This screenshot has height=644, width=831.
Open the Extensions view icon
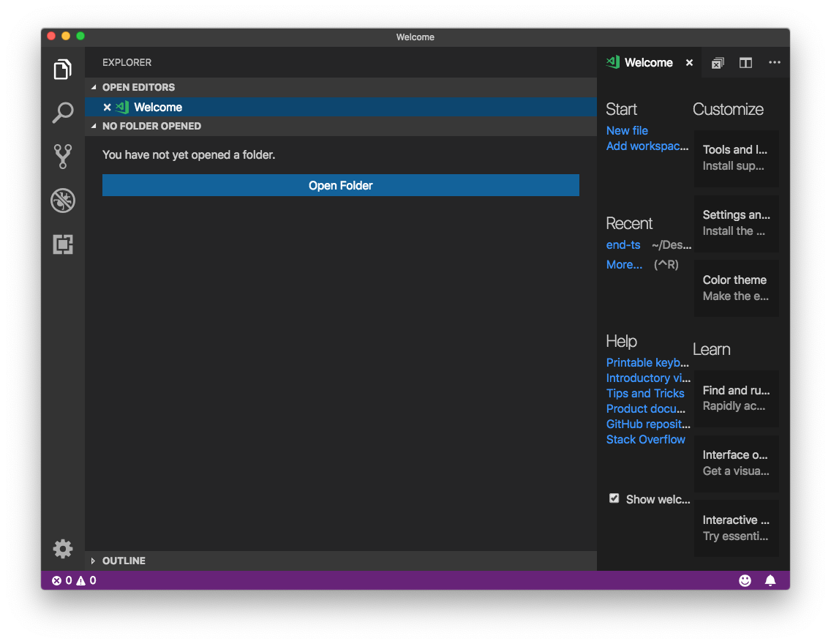coord(62,244)
